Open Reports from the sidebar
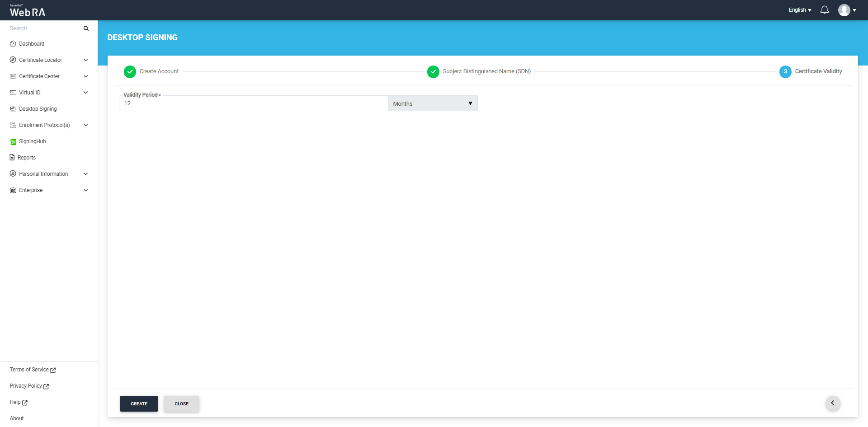The width and height of the screenshot is (868, 427). [26, 158]
